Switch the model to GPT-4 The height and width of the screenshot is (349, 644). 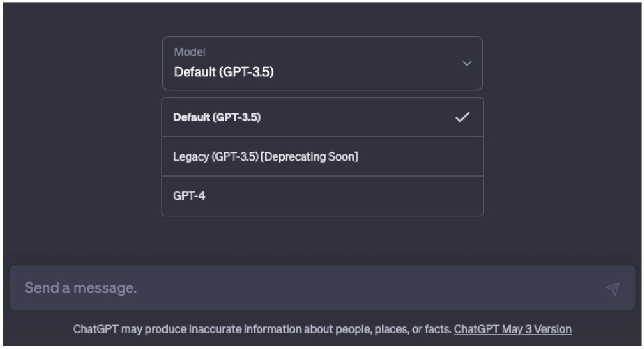pyautogui.click(x=322, y=196)
